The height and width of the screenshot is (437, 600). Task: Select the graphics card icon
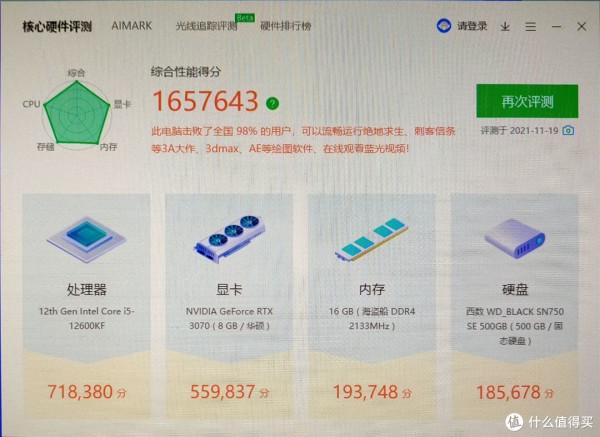229,238
